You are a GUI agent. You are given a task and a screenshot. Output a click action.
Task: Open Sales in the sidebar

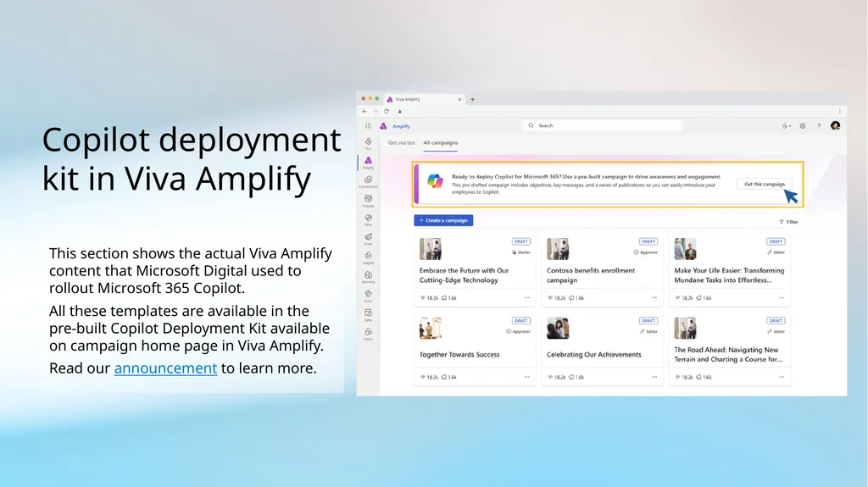[x=368, y=315]
